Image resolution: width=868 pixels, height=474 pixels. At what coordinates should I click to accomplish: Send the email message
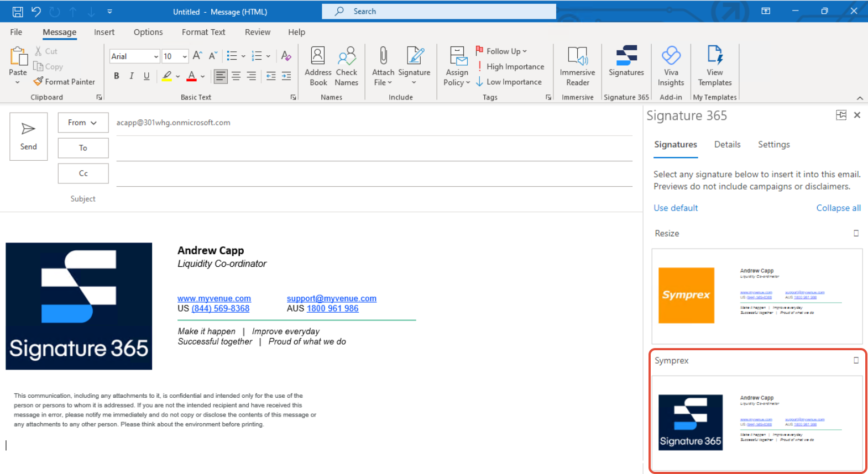pos(29,136)
